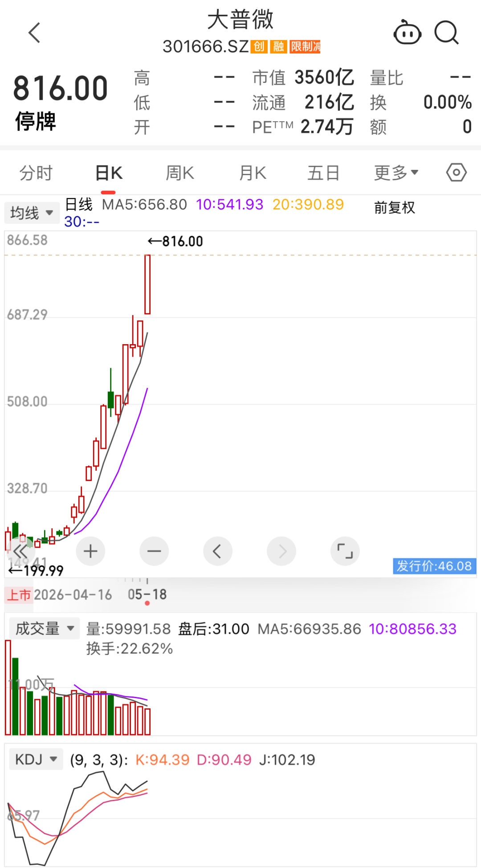Open search with the magnifier icon
The width and height of the screenshot is (481, 868).
[x=447, y=33]
